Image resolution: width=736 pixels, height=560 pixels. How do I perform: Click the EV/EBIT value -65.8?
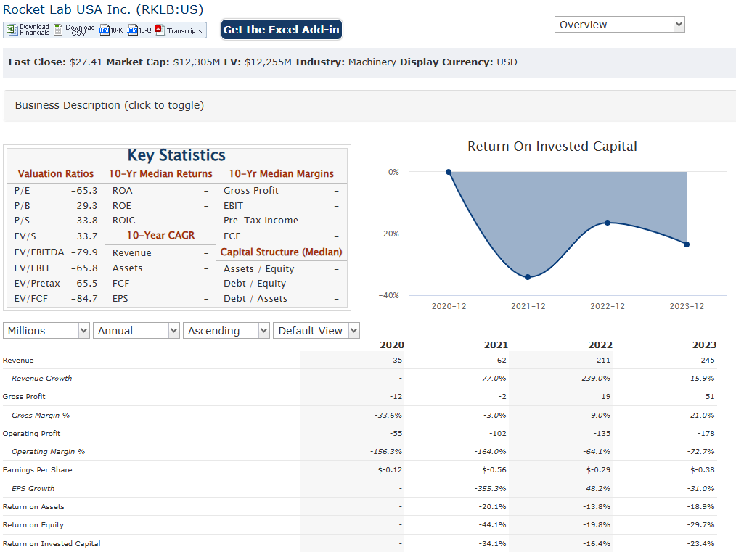[84, 268]
